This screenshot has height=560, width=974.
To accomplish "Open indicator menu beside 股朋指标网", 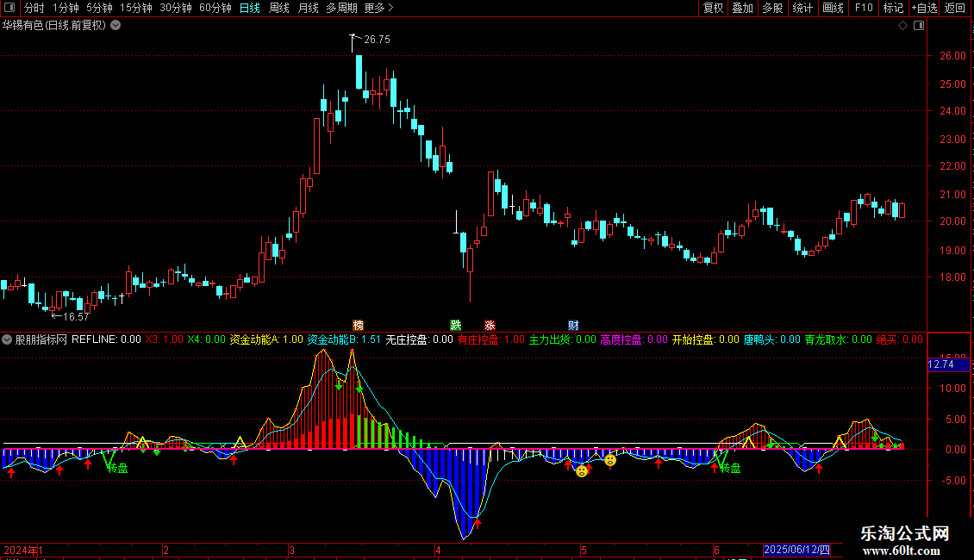I will [7, 339].
